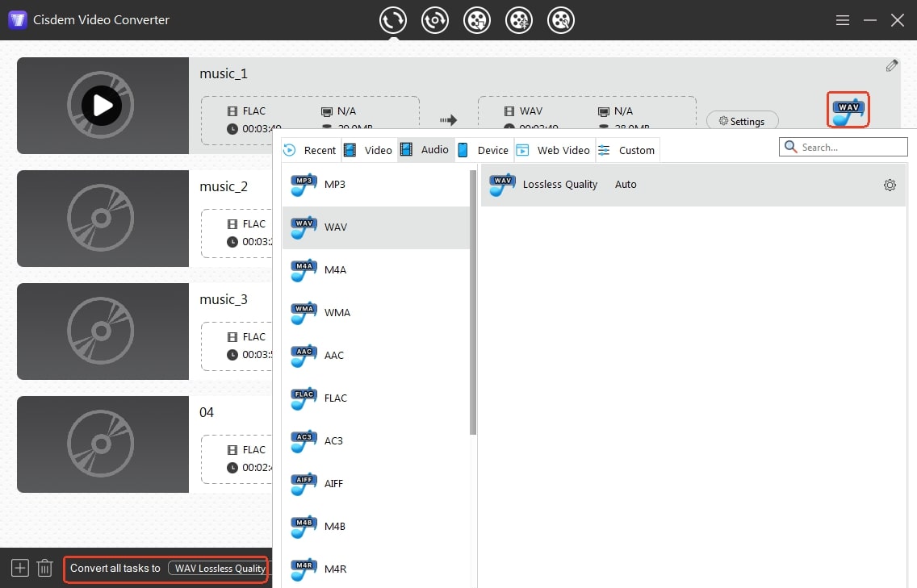Open gear settings for Lossless Quality preset
The height and width of the screenshot is (588, 917).
(x=890, y=186)
